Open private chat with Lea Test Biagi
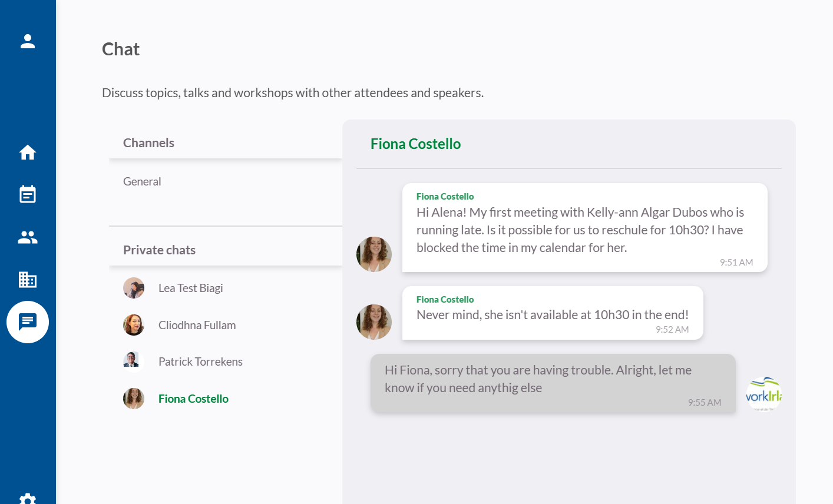Screen dimensions: 833x504 pos(191,288)
